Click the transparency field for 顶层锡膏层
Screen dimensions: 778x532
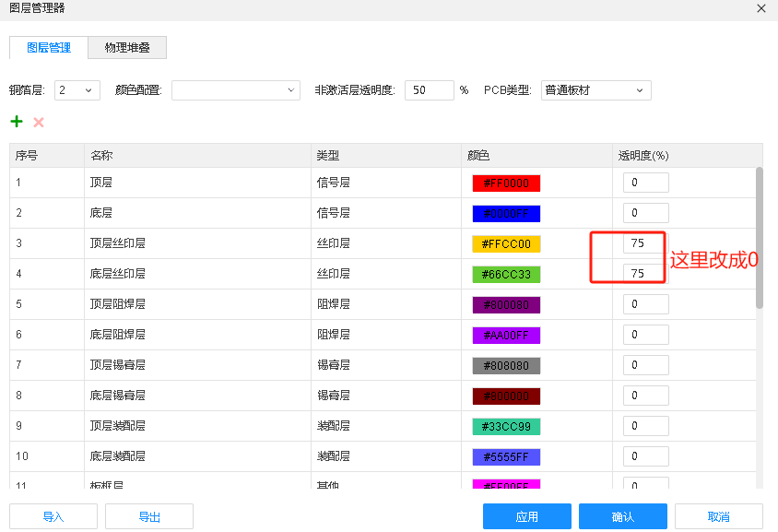646,365
